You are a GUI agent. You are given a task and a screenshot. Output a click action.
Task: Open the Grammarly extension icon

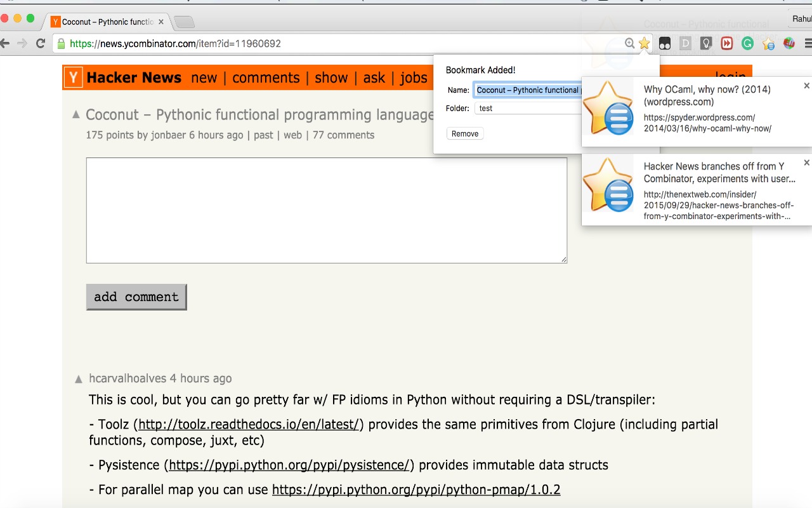[x=748, y=43]
